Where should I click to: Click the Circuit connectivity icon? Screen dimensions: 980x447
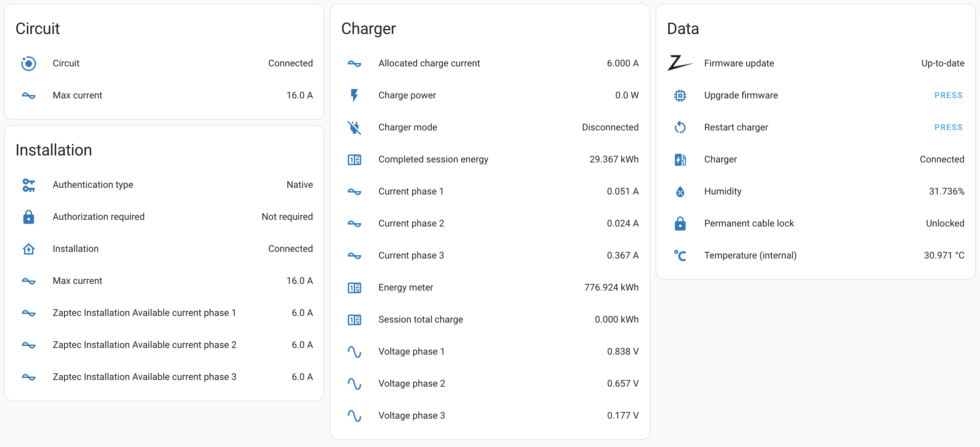tap(28, 63)
